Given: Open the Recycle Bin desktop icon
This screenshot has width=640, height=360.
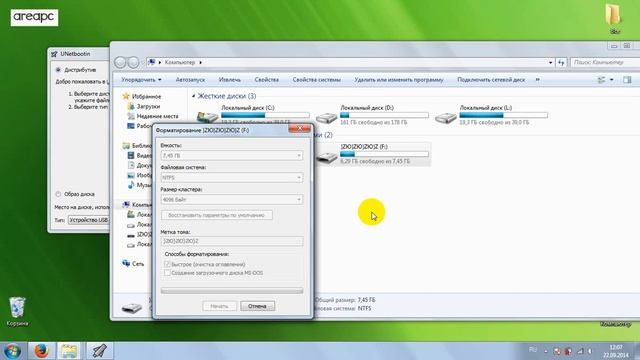Looking at the screenshot, I should coord(17,311).
